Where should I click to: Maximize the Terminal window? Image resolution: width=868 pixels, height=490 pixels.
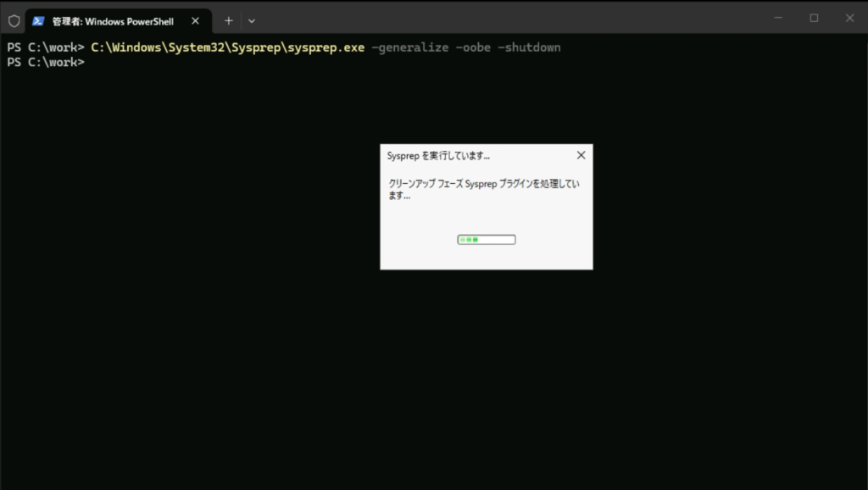(x=814, y=18)
